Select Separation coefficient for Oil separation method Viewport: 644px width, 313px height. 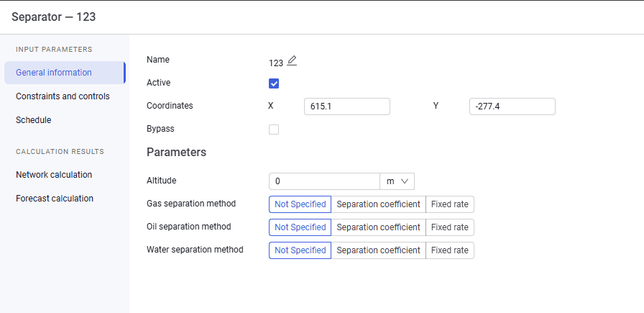[378, 227]
